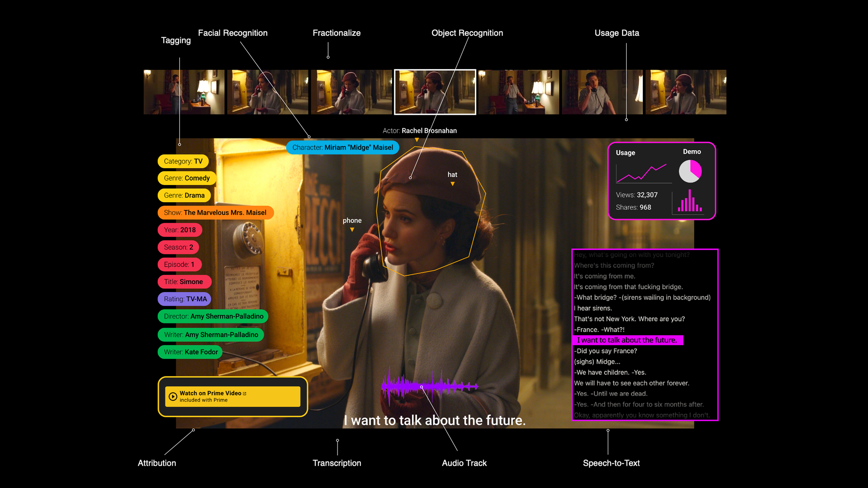This screenshot has width=868, height=488.
Task: Click the orange arrow under hat label
Action: (x=452, y=184)
